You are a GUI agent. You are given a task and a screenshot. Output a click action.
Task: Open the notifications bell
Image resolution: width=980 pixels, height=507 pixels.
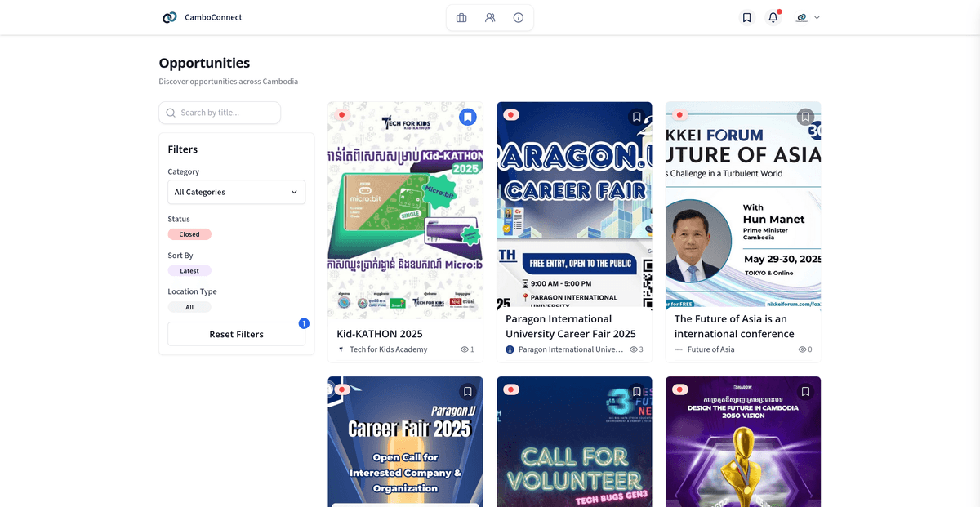pyautogui.click(x=773, y=17)
